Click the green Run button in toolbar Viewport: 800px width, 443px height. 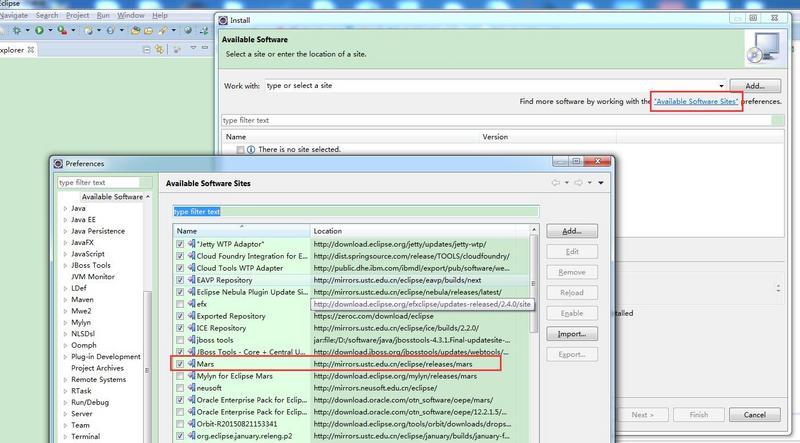(39, 30)
